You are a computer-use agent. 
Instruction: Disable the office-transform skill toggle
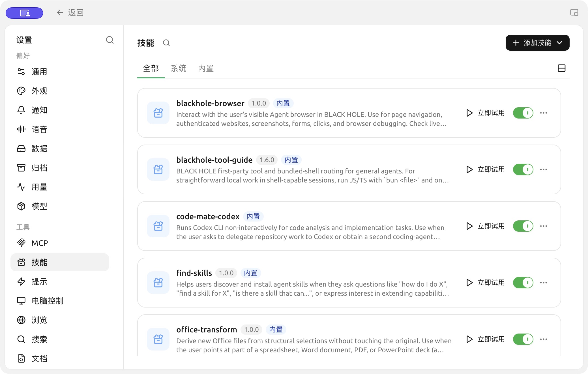[x=523, y=339]
